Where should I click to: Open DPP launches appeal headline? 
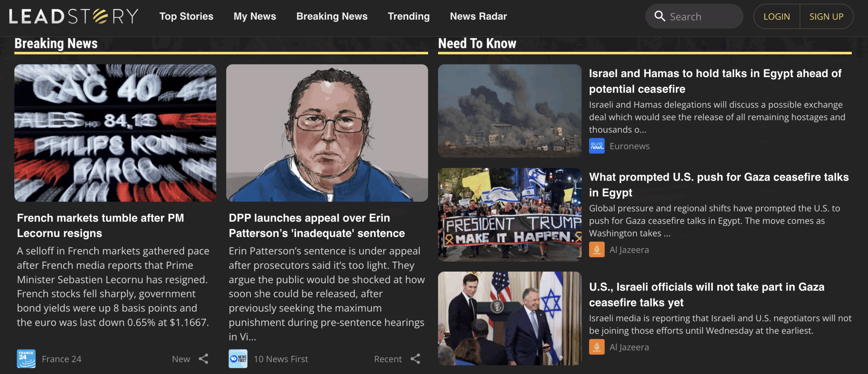(317, 225)
